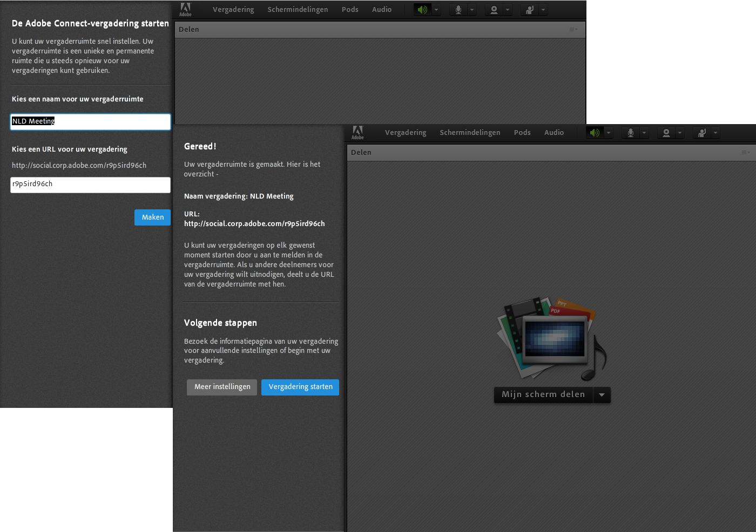This screenshot has height=532, width=756.
Task: Click the URL preview text above the URL field
Action: 79,166
